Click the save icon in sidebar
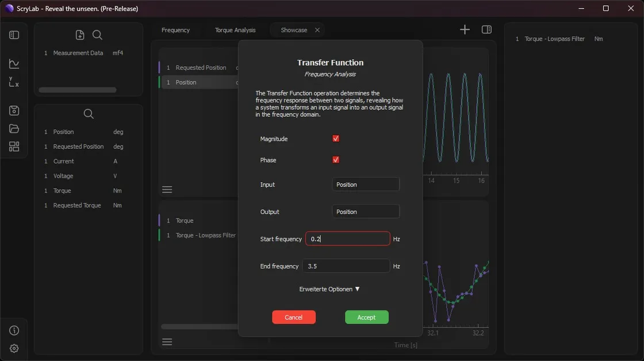The height and width of the screenshot is (361, 644). pos(14,110)
